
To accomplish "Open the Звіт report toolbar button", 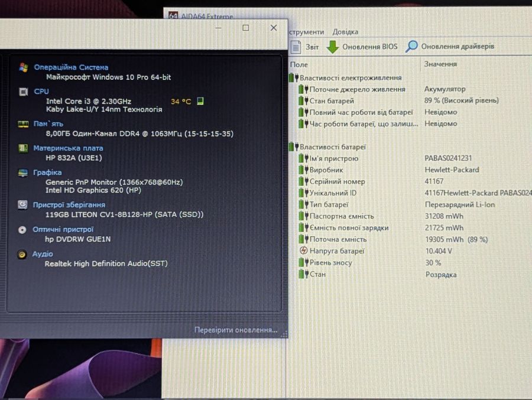I will (306, 47).
